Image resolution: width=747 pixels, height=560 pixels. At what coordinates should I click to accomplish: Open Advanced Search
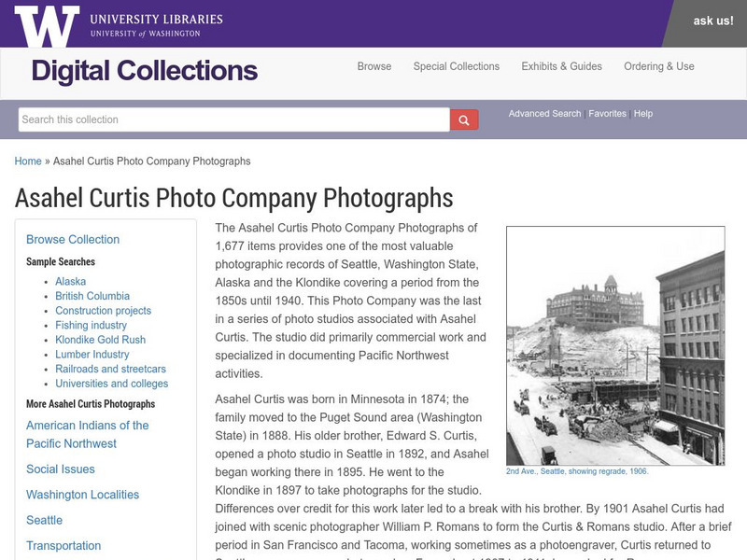coord(544,114)
